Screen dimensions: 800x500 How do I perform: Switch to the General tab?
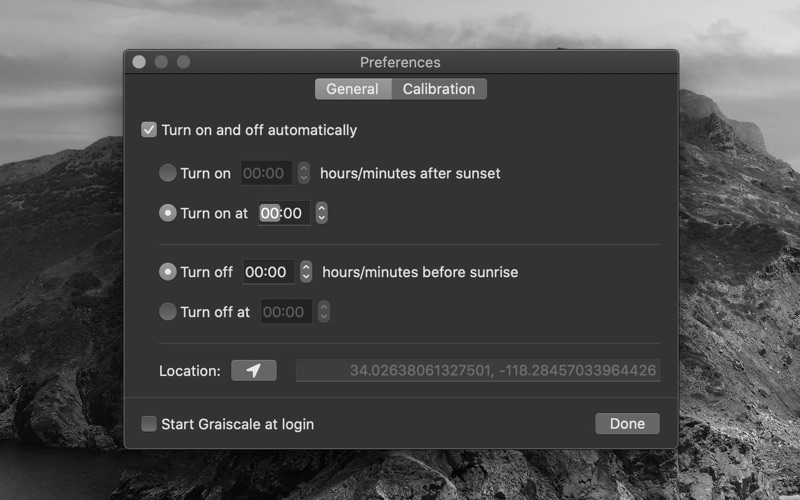point(352,89)
